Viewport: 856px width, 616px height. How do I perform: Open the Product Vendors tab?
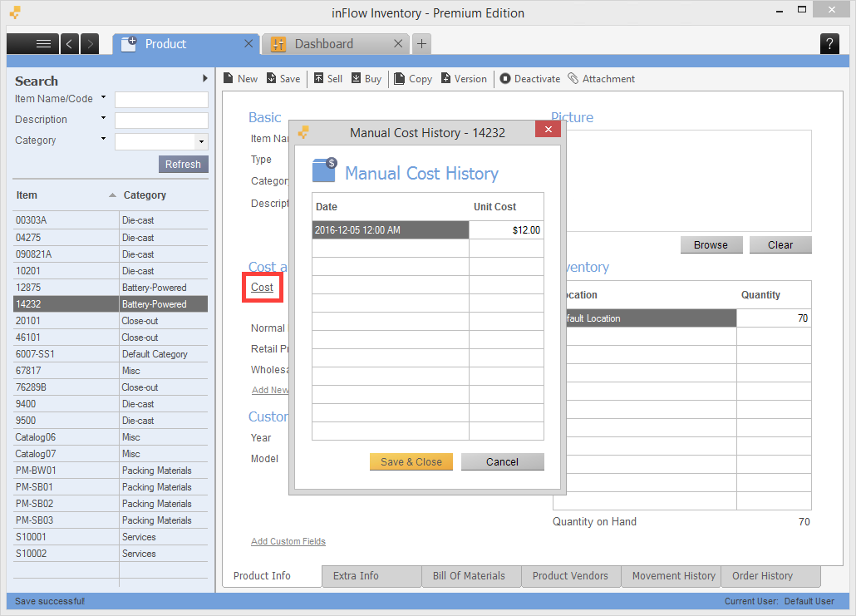tap(571, 575)
